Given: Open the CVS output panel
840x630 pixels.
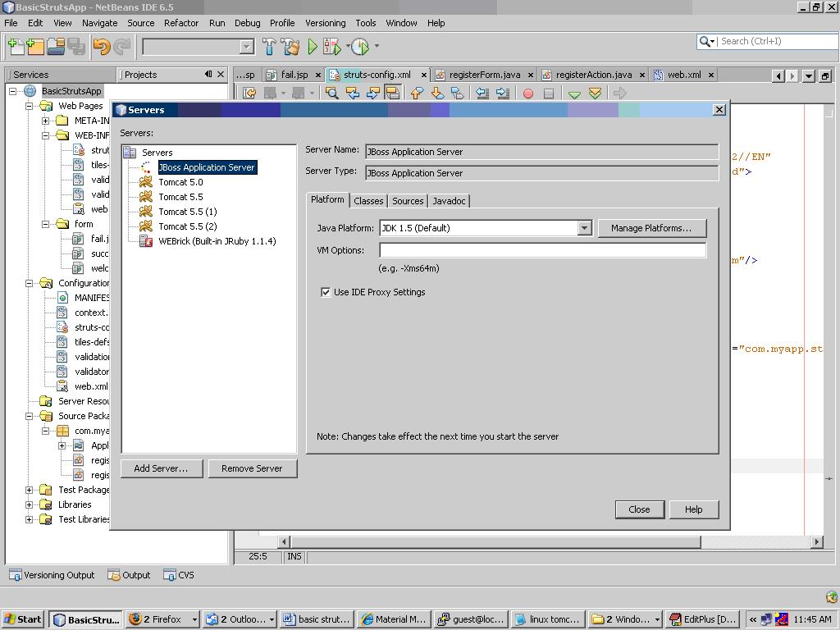Looking at the screenshot, I should click(x=179, y=575).
